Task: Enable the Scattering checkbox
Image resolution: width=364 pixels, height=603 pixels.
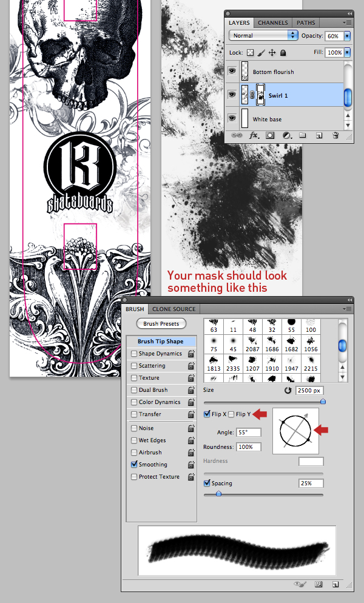Action: (x=134, y=366)
